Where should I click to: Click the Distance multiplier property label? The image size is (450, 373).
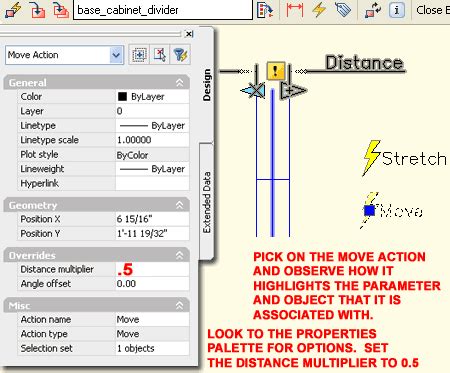click(x=57, y=269)
